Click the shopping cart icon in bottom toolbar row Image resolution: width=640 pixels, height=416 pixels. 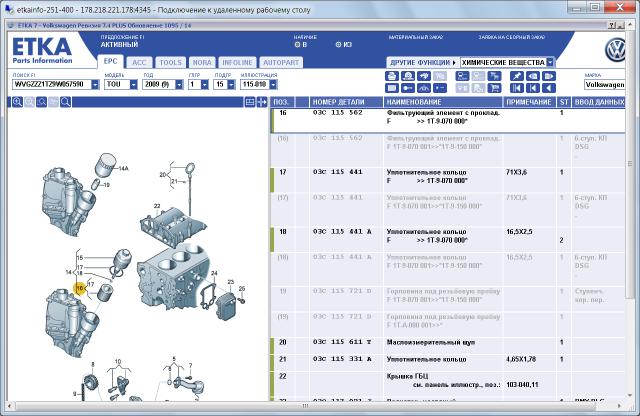point(494,88)
